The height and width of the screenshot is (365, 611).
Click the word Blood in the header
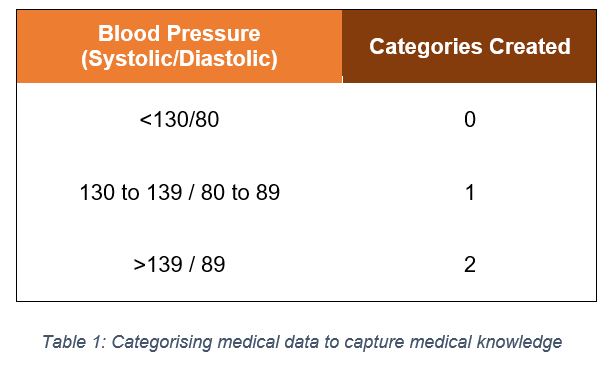[x=132, y=34]
